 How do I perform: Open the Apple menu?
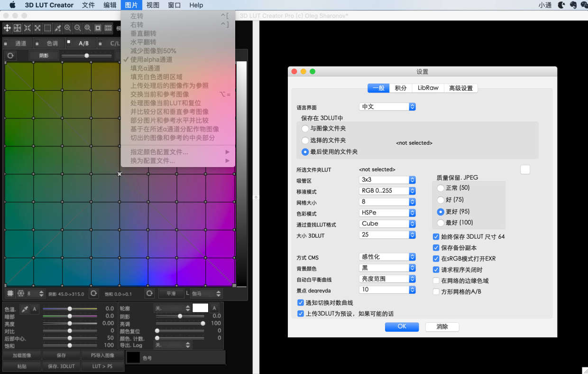point(12,5)
